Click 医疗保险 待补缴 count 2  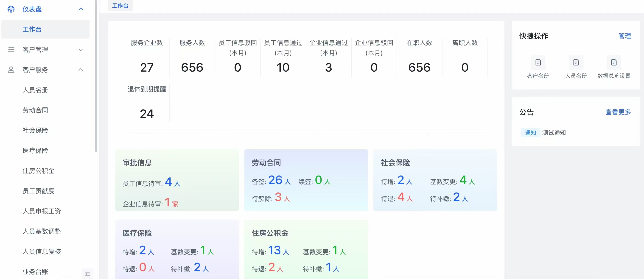coord(197,268)
